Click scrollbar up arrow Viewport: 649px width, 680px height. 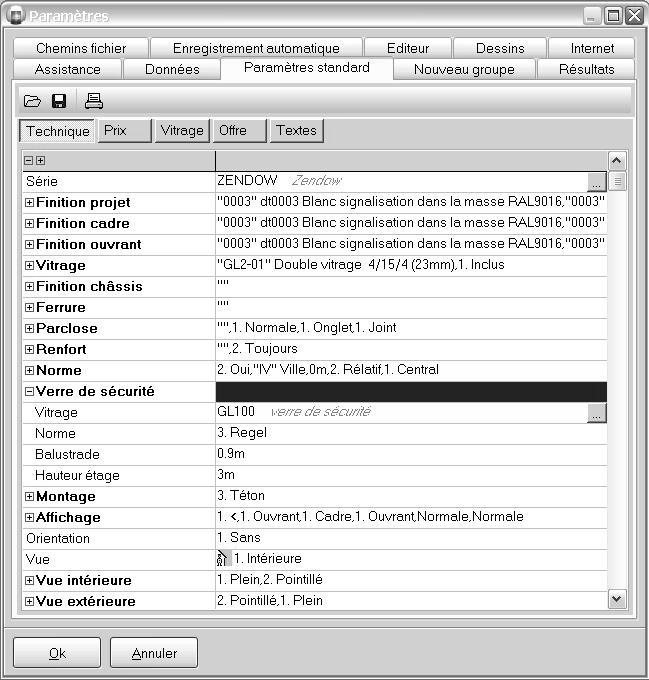pos(617,161)
